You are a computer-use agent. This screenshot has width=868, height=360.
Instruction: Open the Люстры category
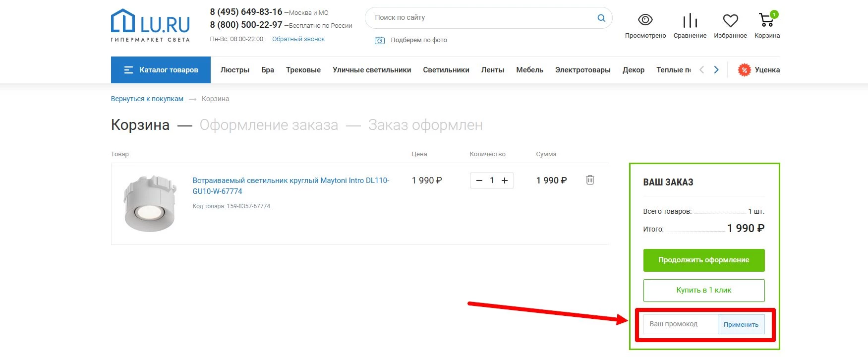tap(234, 70)
